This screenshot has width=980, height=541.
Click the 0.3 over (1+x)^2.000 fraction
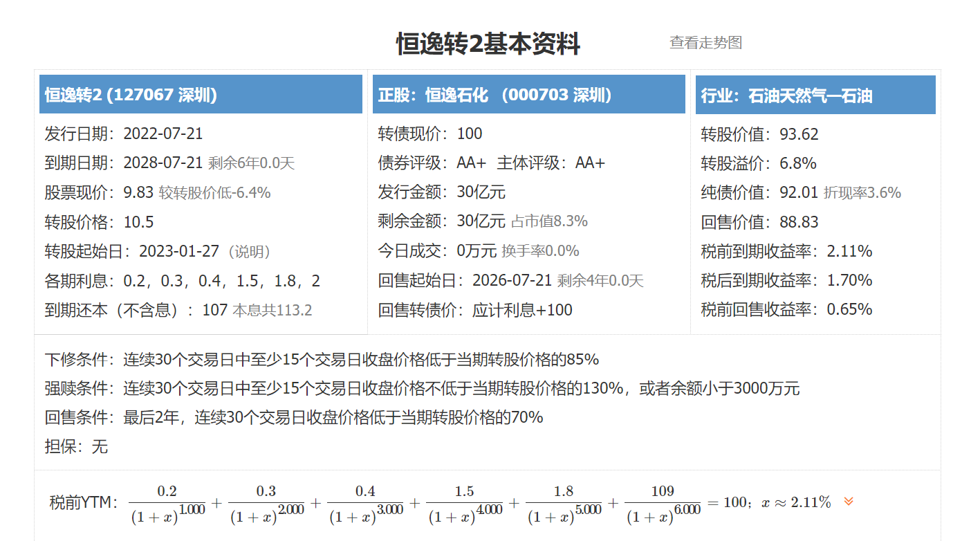[x=266, y=503]
